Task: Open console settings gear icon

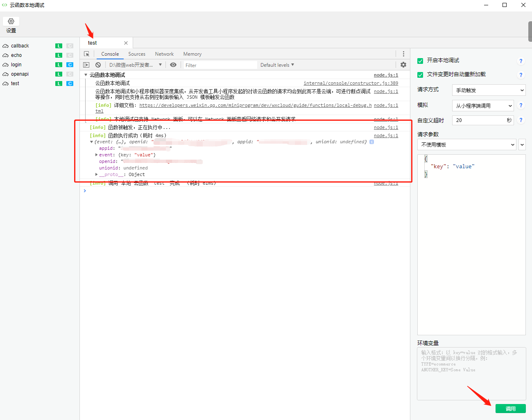Action: (403, 65)
